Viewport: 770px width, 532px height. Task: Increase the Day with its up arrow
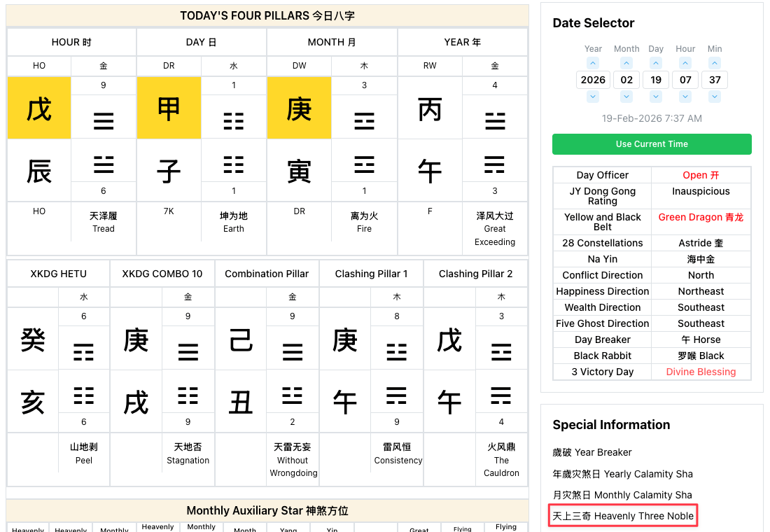(656, 63)
